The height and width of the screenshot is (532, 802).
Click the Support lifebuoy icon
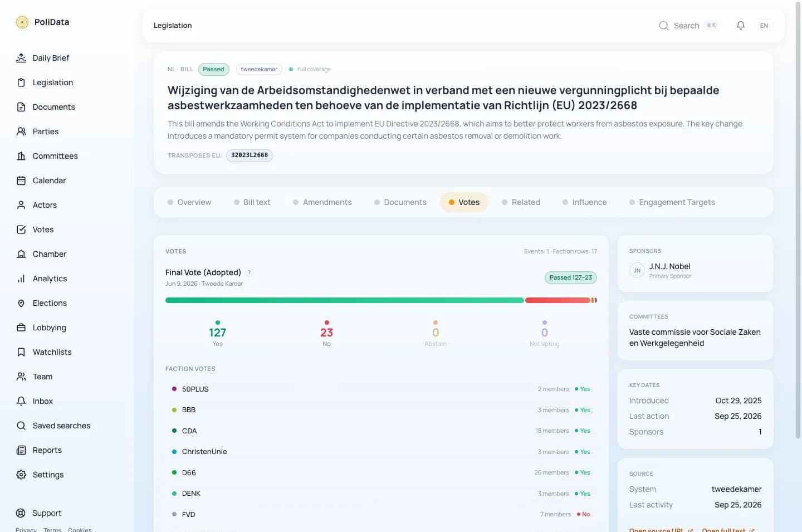pyautogui.click(x=21, y=513)
